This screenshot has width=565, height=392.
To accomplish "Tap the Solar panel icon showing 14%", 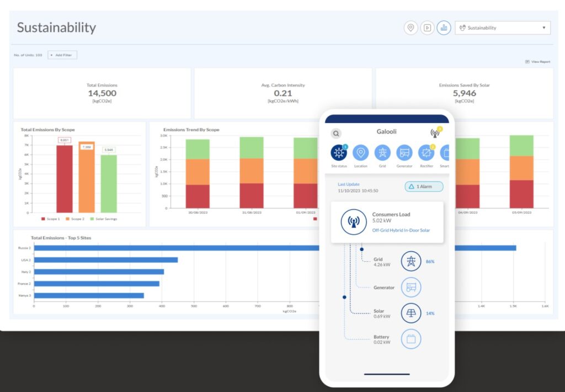I will (x=411, y=313).
